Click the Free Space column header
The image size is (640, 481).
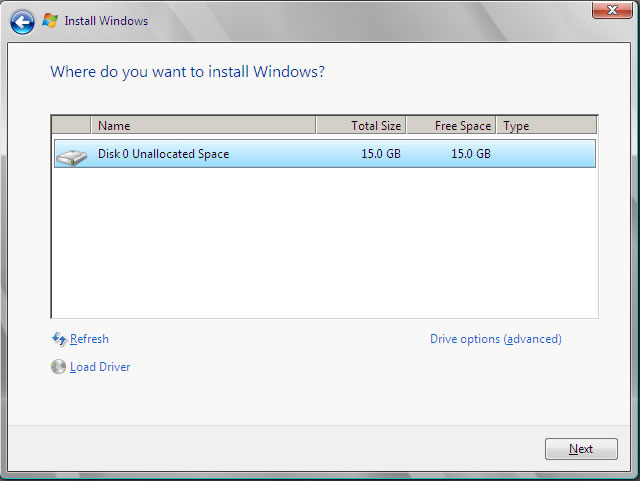coord(451,126)
